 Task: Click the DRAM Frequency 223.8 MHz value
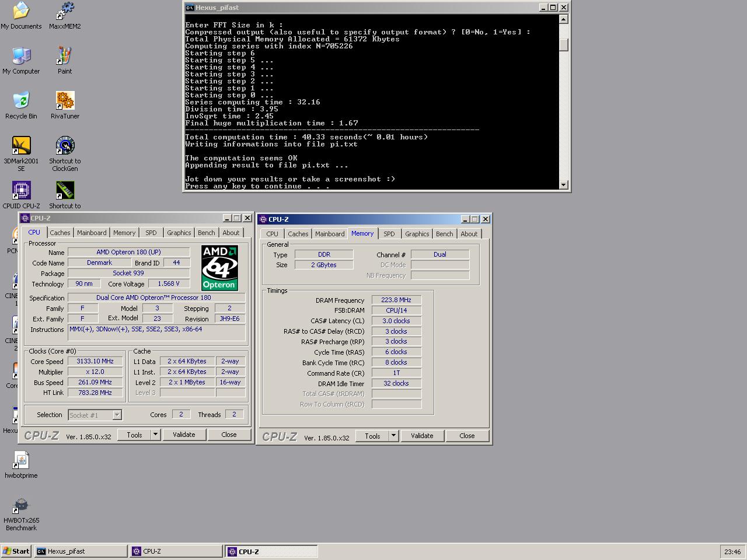(x=396, y=300)
